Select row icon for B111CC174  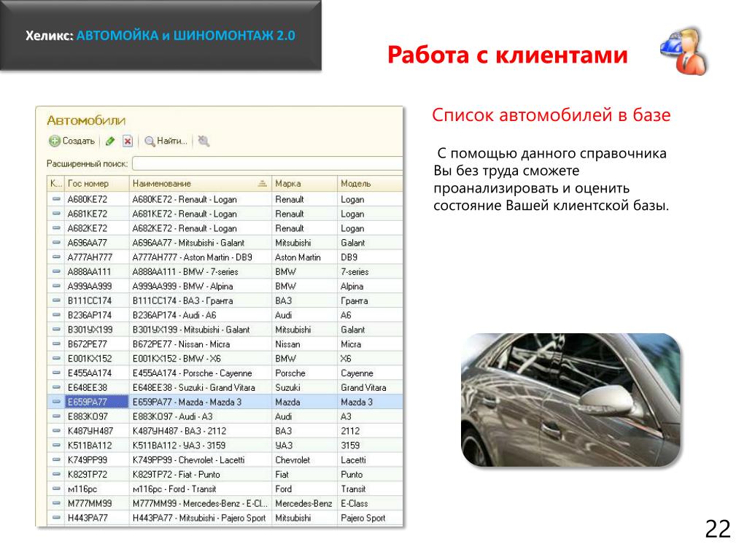[x=56, y=300]
